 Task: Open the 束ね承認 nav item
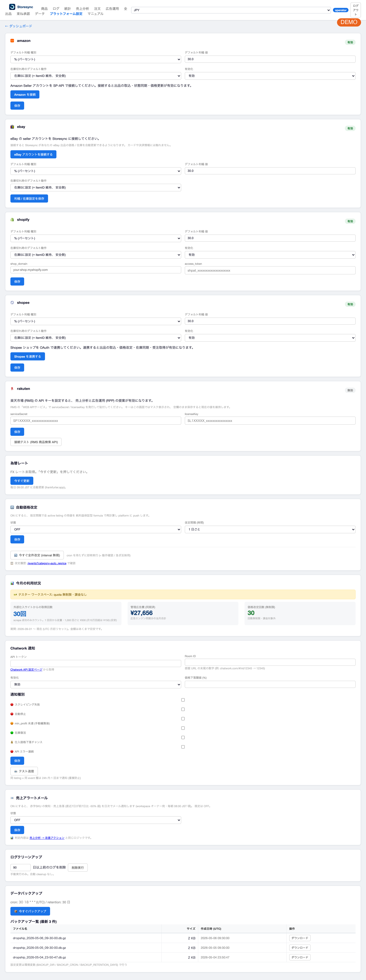tap(23, 14)
